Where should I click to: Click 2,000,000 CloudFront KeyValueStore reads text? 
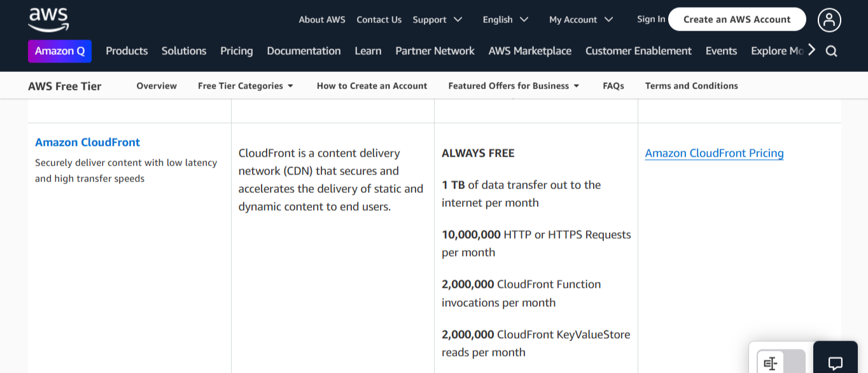[536, 343]
